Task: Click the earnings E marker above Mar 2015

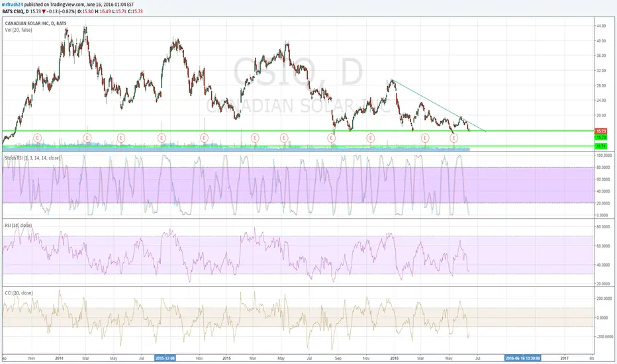Action: tap(255, 138)
